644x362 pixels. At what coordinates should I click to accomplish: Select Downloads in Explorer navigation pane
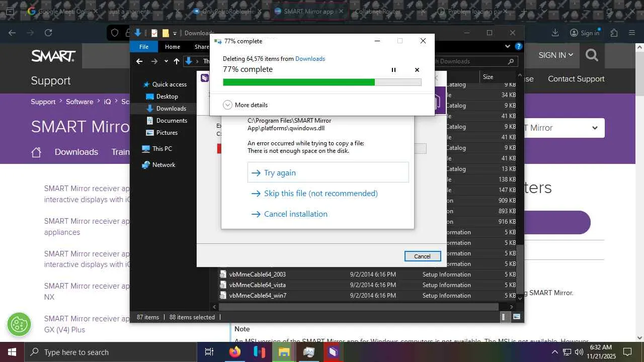point(166,109)
